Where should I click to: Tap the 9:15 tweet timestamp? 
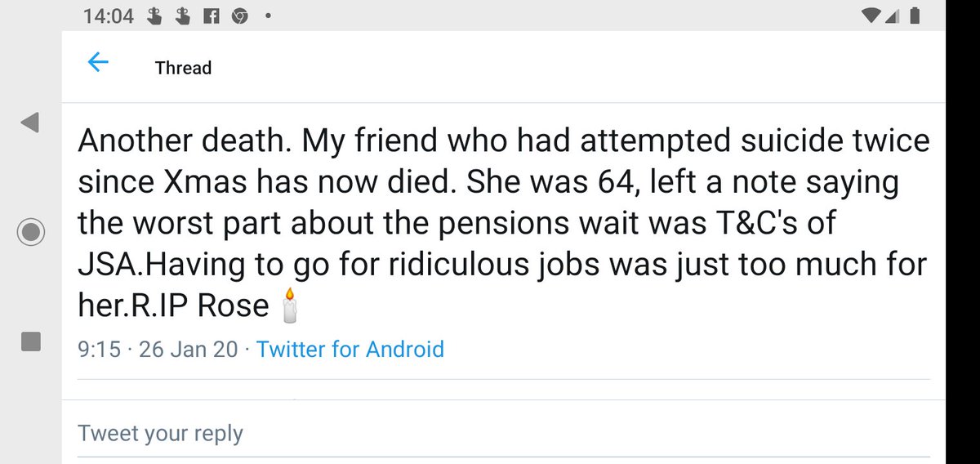click(x=100, y=350)
